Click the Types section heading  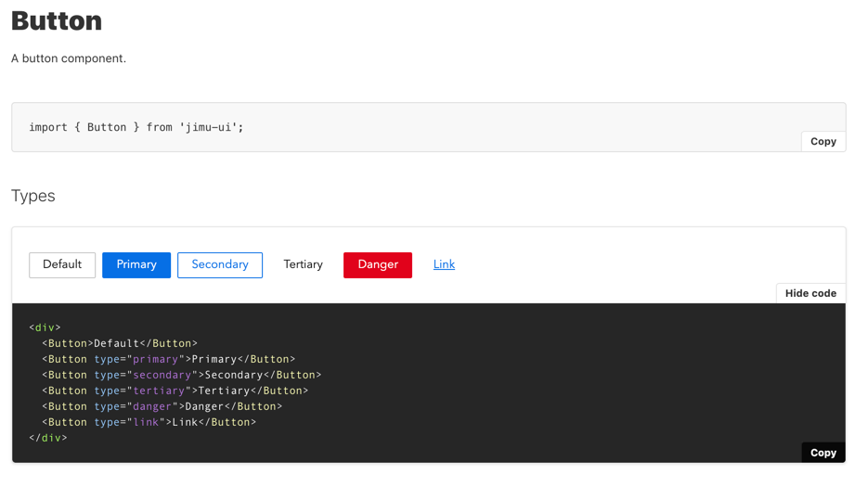tap(33, 196)
